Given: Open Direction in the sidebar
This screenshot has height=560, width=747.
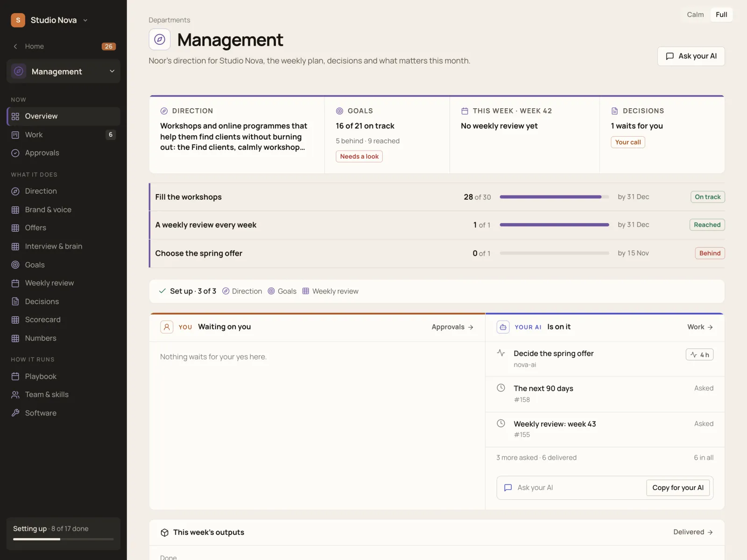Looking at the screenshot, I should click(x=63, y=191).
